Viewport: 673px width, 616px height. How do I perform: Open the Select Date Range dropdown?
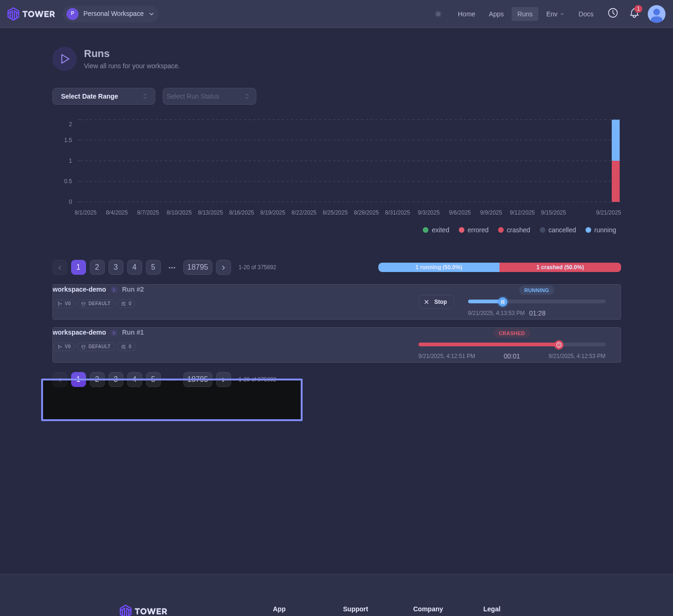(x=103, y=96)
